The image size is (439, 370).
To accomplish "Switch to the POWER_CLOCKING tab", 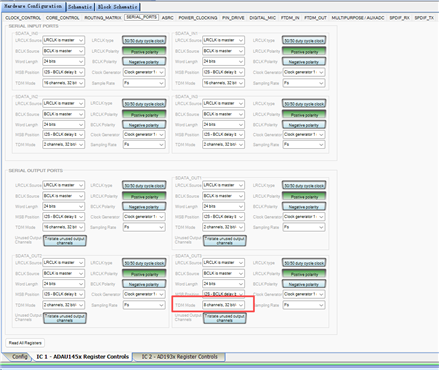I will 198,18.
